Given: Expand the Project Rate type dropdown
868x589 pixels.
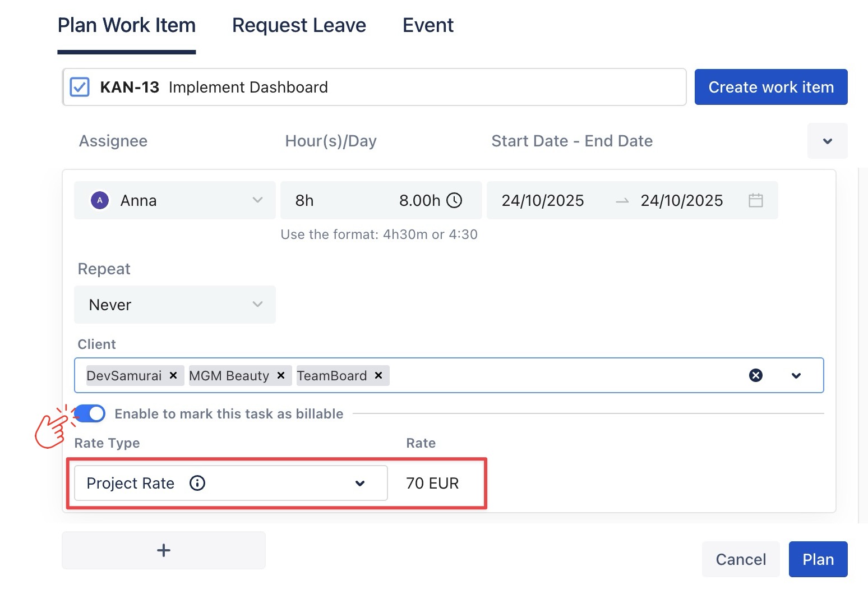Looking at the screenshot, I should click(359, 483).
